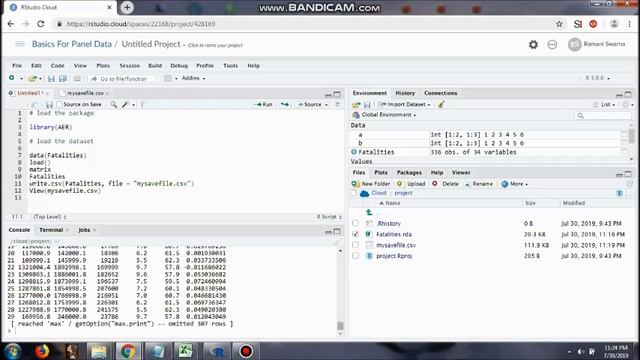Open the Source button dropdown arrow

tap(327, 105)
